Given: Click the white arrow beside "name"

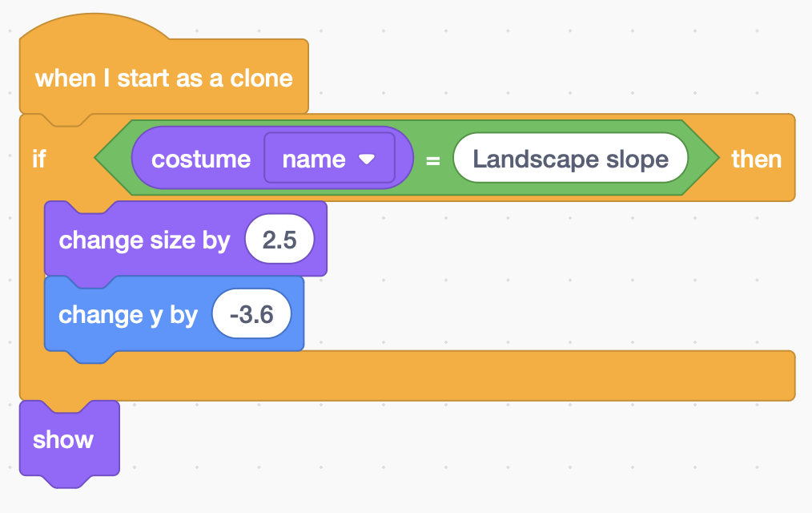Looking at the screenshot, I should point(367,160).
